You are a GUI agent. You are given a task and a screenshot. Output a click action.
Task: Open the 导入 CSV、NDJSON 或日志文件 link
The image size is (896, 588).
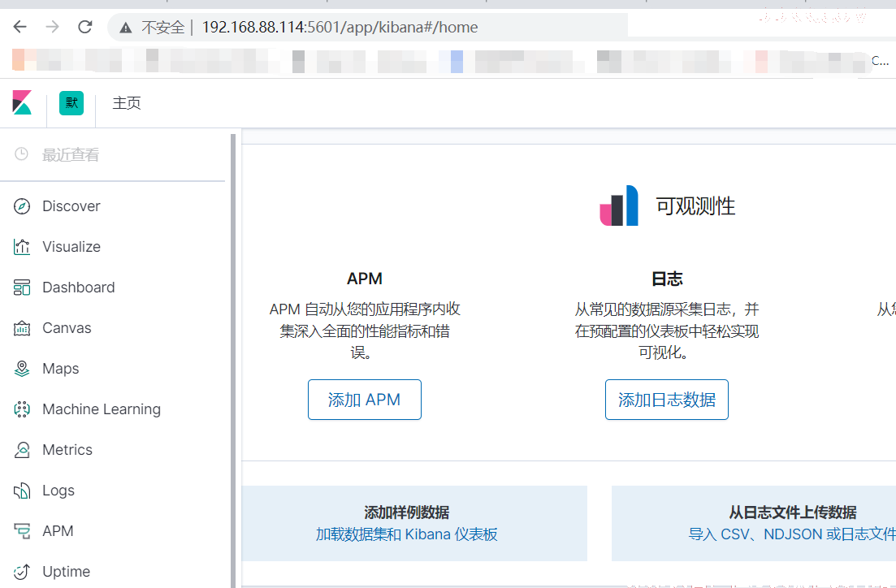click(x=792, y=534)
